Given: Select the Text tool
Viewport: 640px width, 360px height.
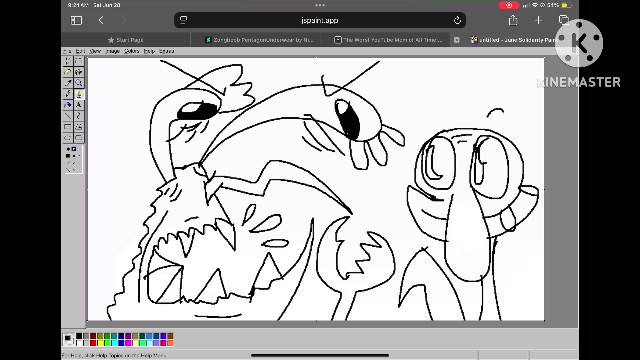Looking at the screenshot, I should (x=79, y=105).
